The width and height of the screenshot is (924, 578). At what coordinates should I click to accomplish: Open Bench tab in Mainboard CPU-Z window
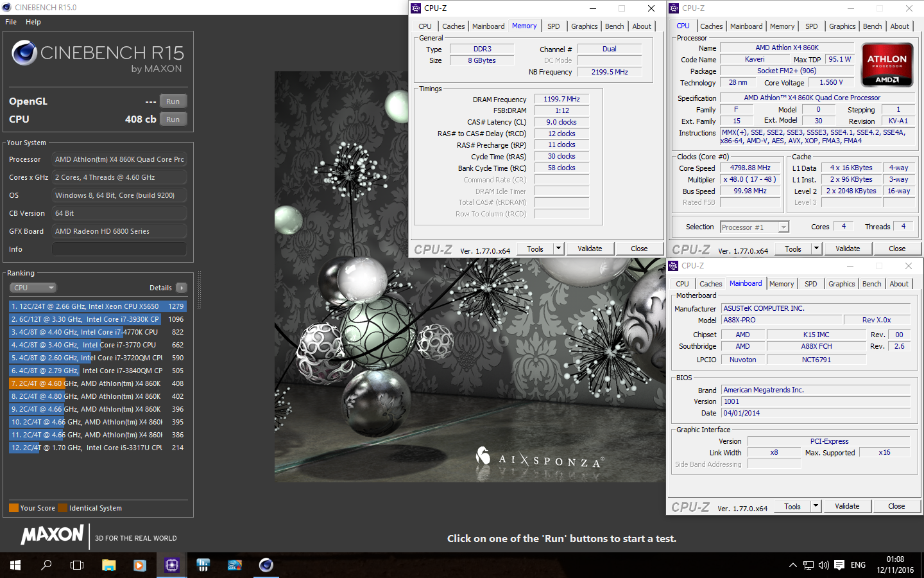872,284
